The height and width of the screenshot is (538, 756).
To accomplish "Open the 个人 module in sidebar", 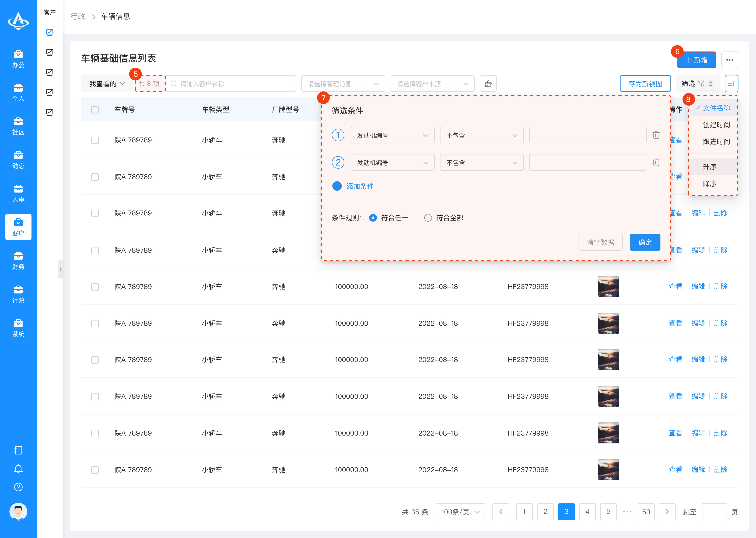I will (x=18, y=93).
